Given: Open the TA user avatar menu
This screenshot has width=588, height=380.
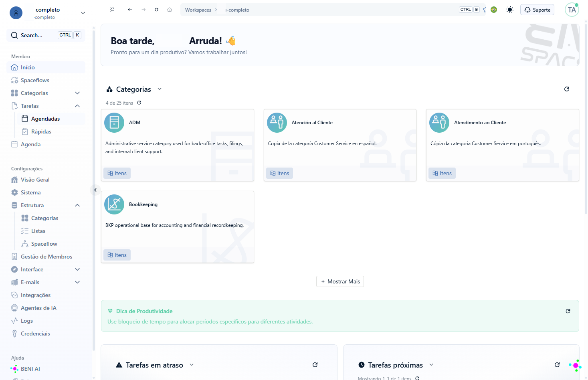Looking at the screenshot, I should [572, 10].
